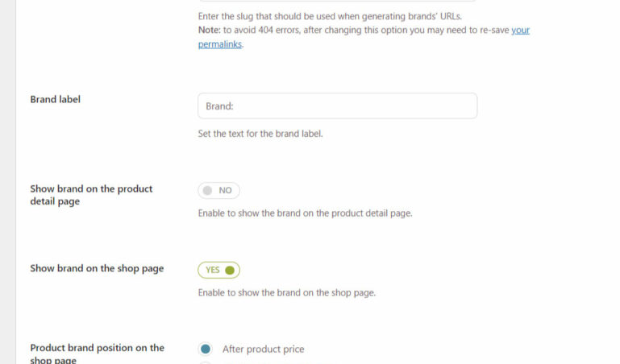The width and height of the screenshot is (620, 364).
Task: Click the product detail page toggle description
Action: pos(305,213)
